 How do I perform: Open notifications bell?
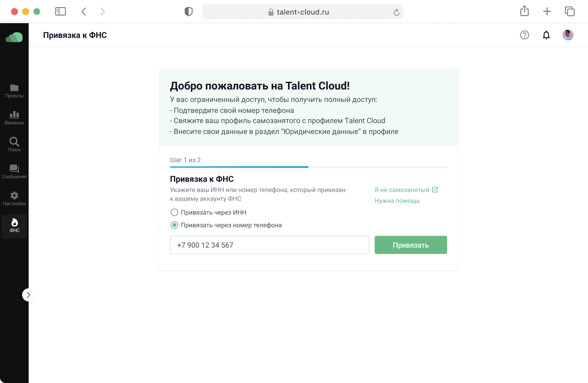pyautogui.click(x=546, y=35)
